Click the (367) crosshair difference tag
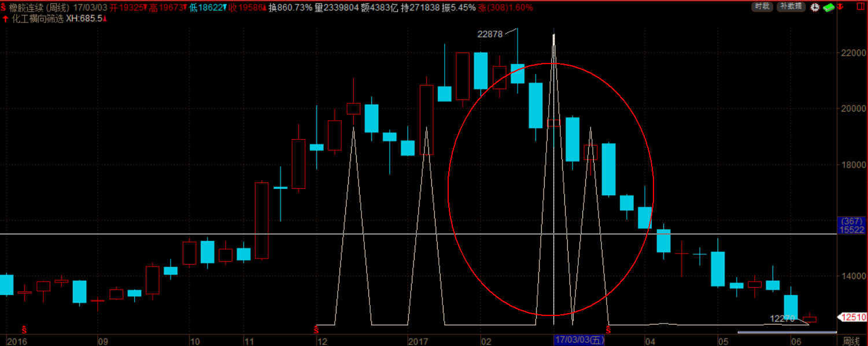 click(x=852, y=221)
